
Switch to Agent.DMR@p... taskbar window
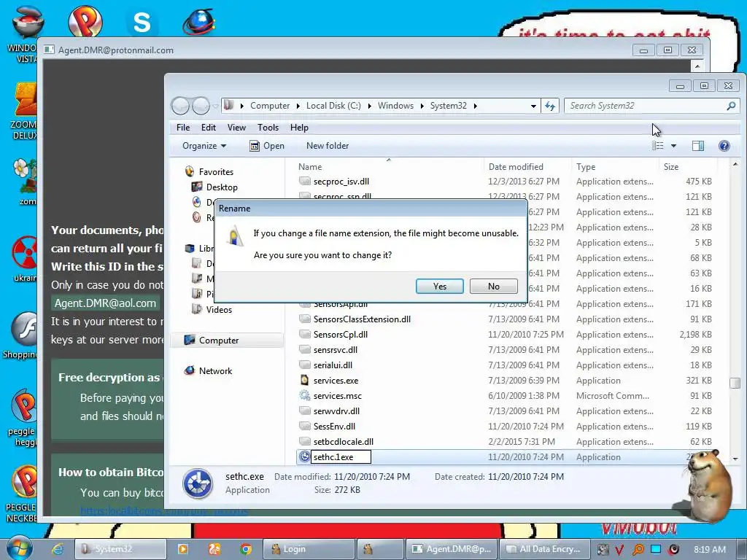(451, 549)
